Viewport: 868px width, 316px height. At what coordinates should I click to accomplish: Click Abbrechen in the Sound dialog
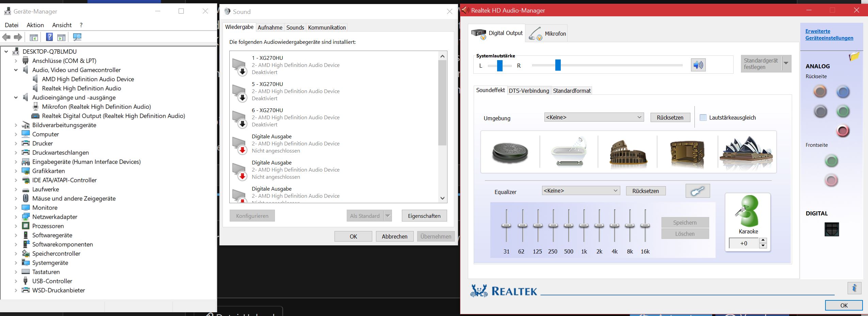click(395, 236)
